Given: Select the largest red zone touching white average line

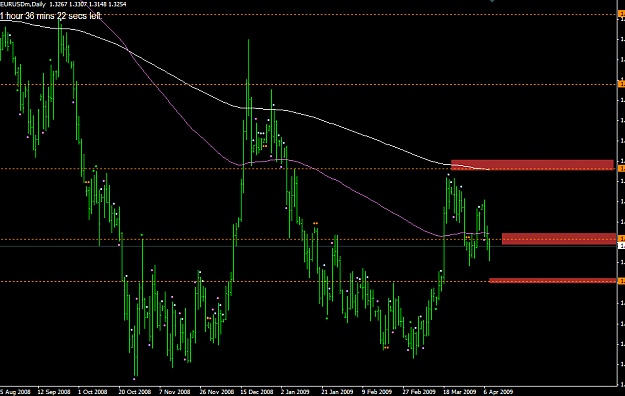Looking at the screenshot, I should (x=532, y=165).
